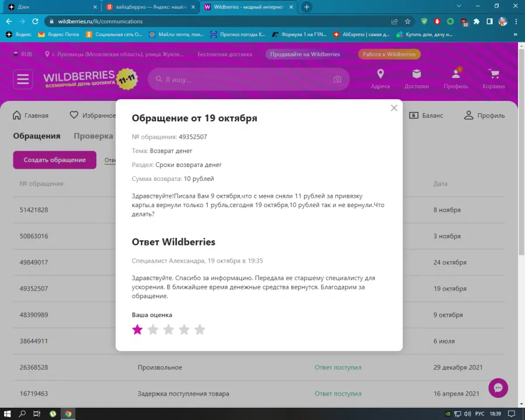Rate the answer three stars
This screenshot has width=525, height=420.
169,330
